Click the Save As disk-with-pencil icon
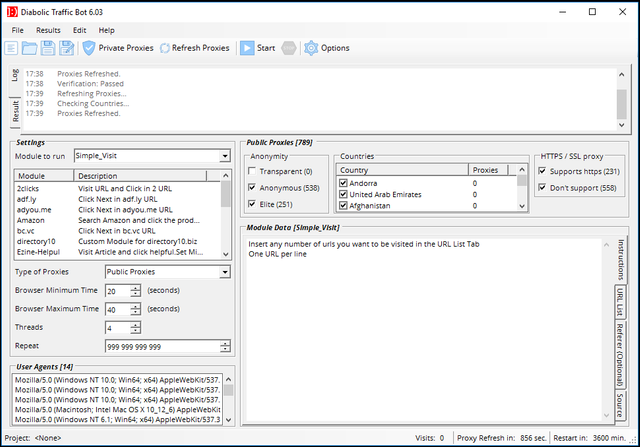 [x=67, y=48]
